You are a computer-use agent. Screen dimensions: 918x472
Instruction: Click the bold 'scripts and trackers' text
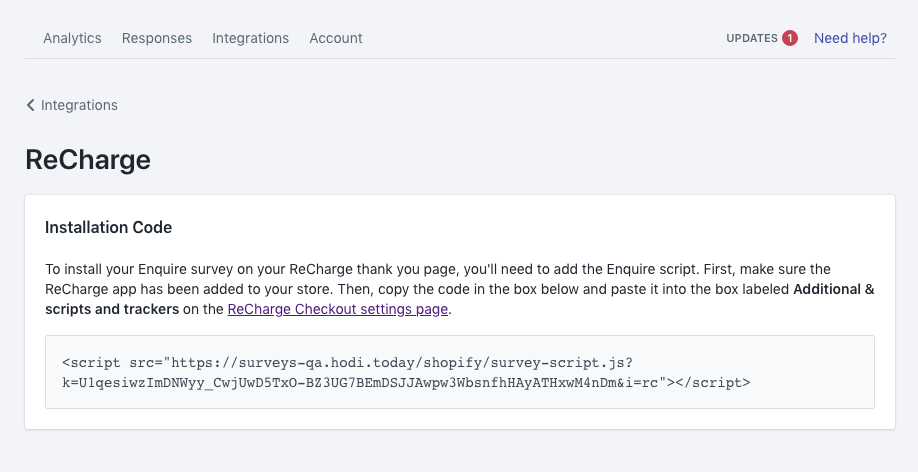pos(112,309)
